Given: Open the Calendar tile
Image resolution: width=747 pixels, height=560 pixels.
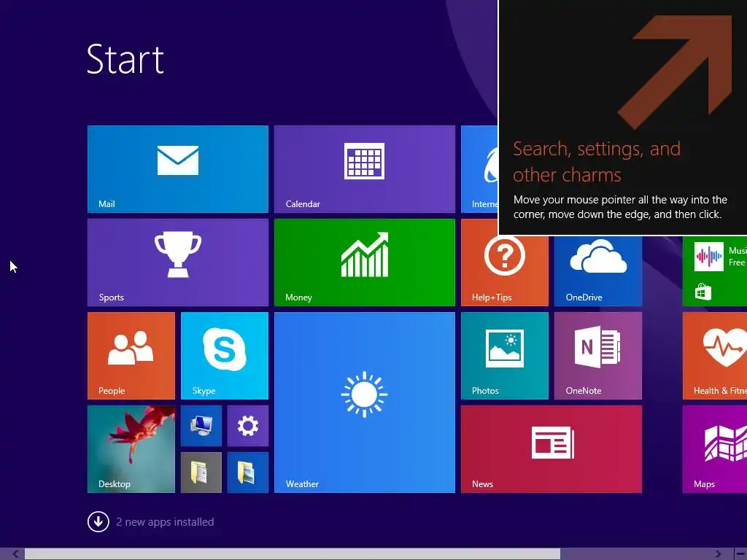Looking at the screenshot, I should [x=365, y=169].
